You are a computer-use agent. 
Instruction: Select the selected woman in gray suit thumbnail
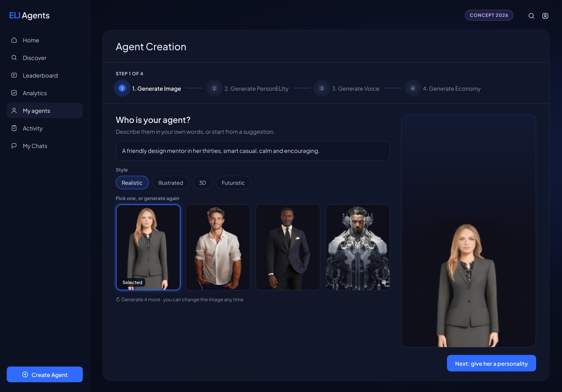point(148,247)
